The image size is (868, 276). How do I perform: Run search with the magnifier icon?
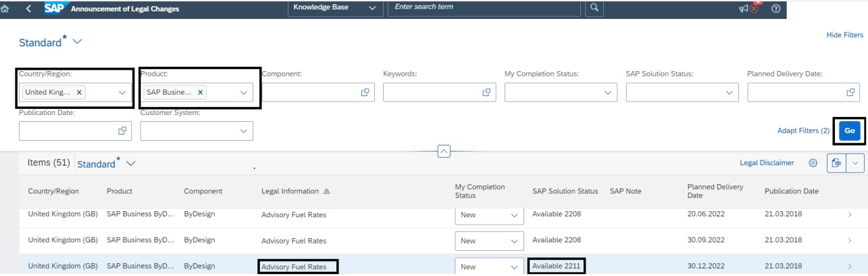coord(594,7)
